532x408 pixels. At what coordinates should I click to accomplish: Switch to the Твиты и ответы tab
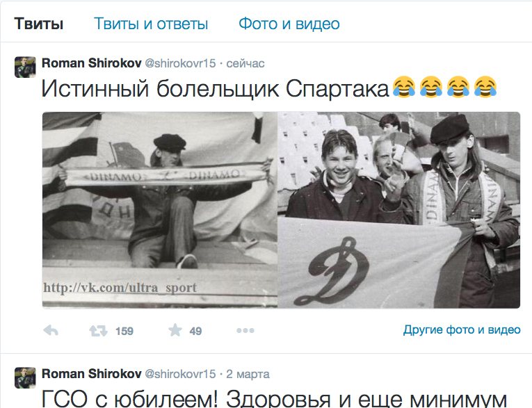(x=151, y=24)
